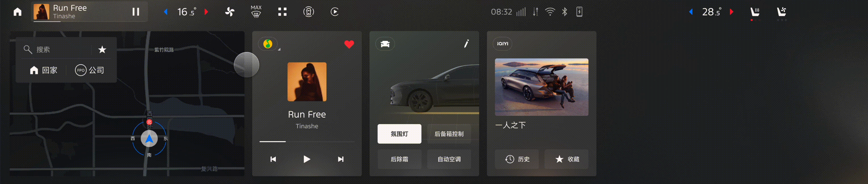Open vehicle controls card icon
This screenshot has width=868, height=184.
[385, 44]
